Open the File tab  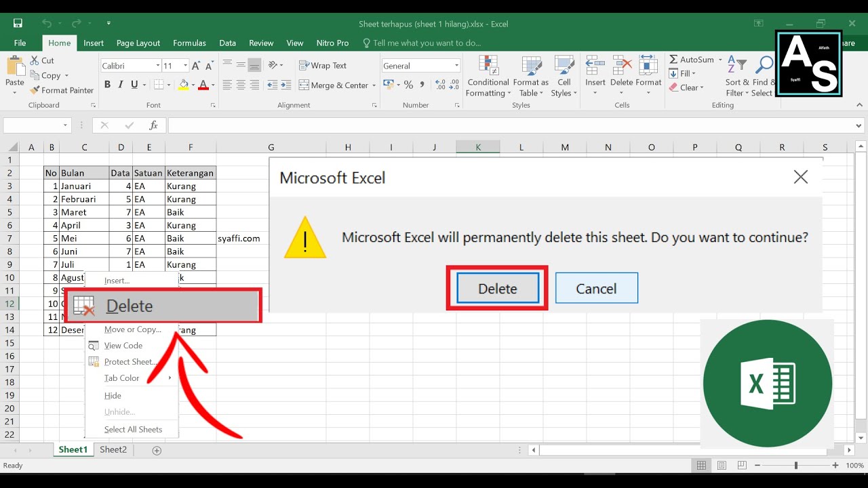click(20, 43)
